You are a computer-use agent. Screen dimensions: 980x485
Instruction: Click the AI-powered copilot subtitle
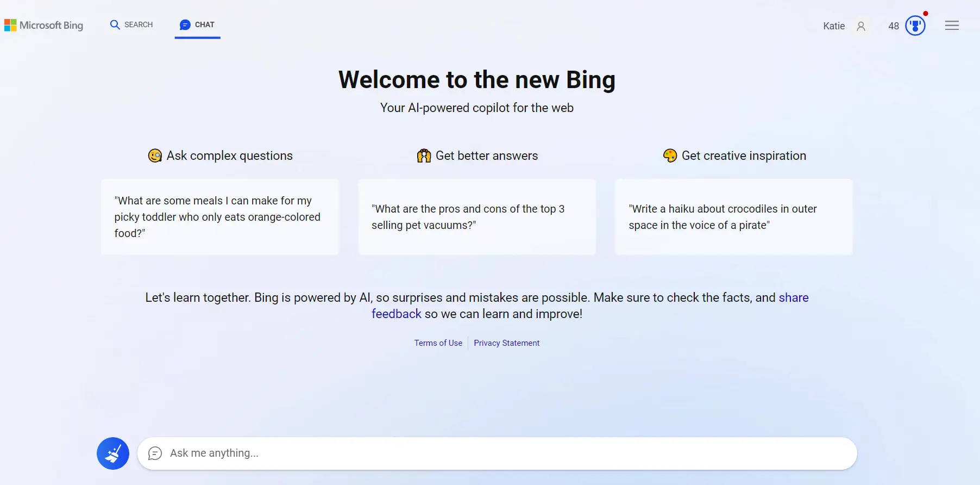click(477, 108)
